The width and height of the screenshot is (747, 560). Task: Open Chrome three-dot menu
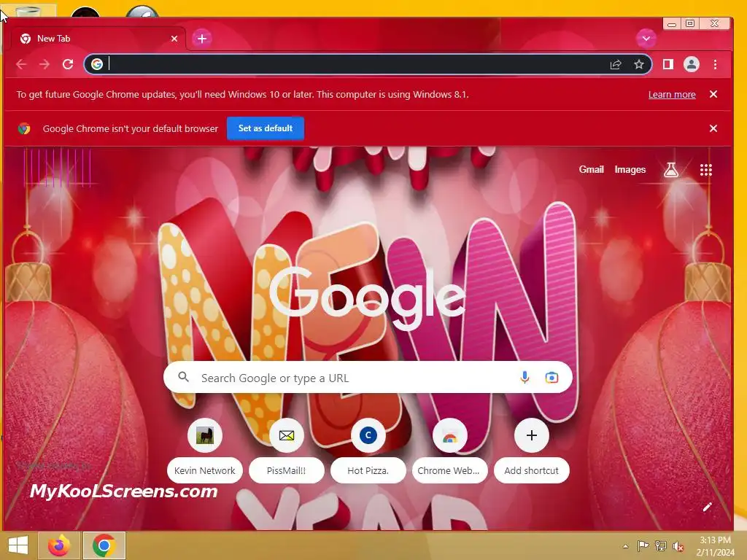point(715,64)
